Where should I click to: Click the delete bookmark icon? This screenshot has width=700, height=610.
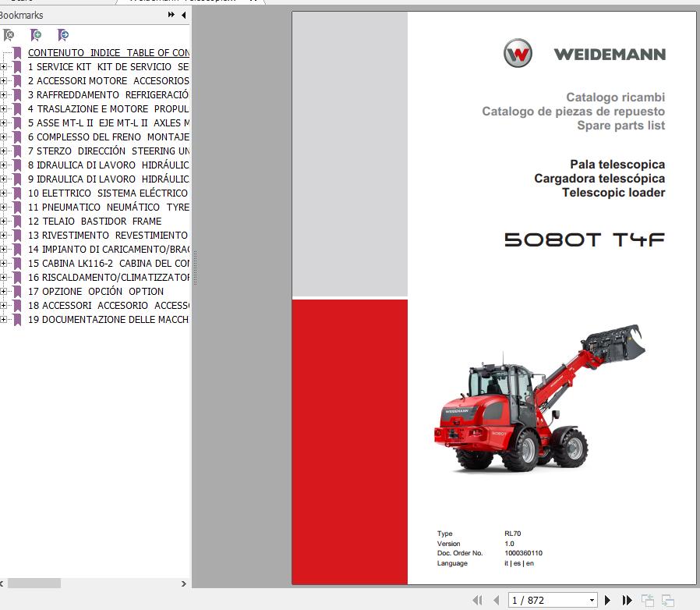tap(9, 35)
